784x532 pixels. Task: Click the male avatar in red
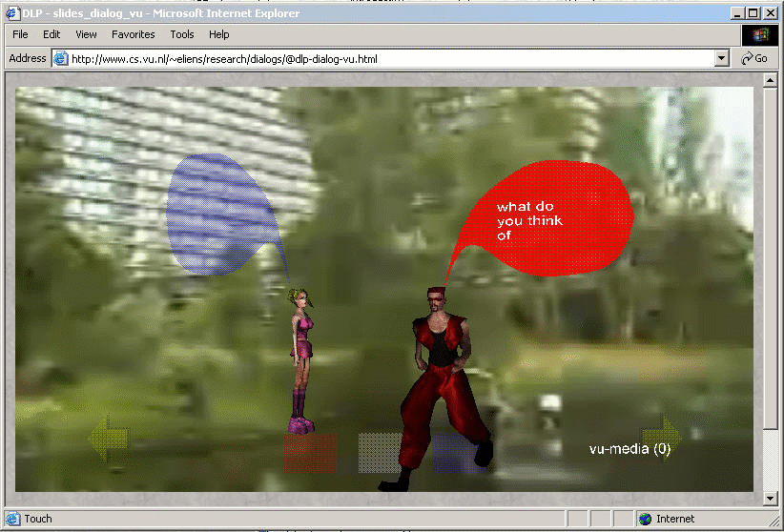(x=438, y=387)
